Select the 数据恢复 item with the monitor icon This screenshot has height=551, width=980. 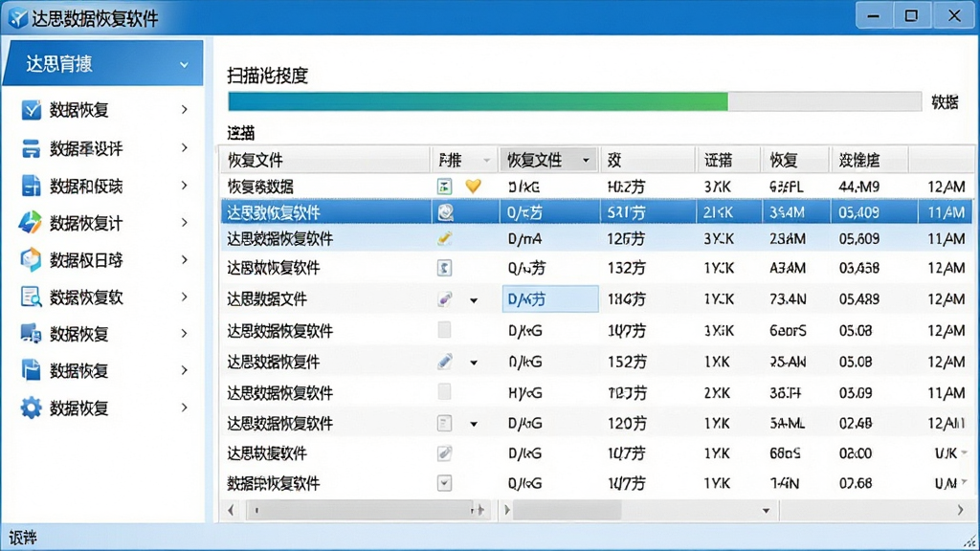[103, 334]
